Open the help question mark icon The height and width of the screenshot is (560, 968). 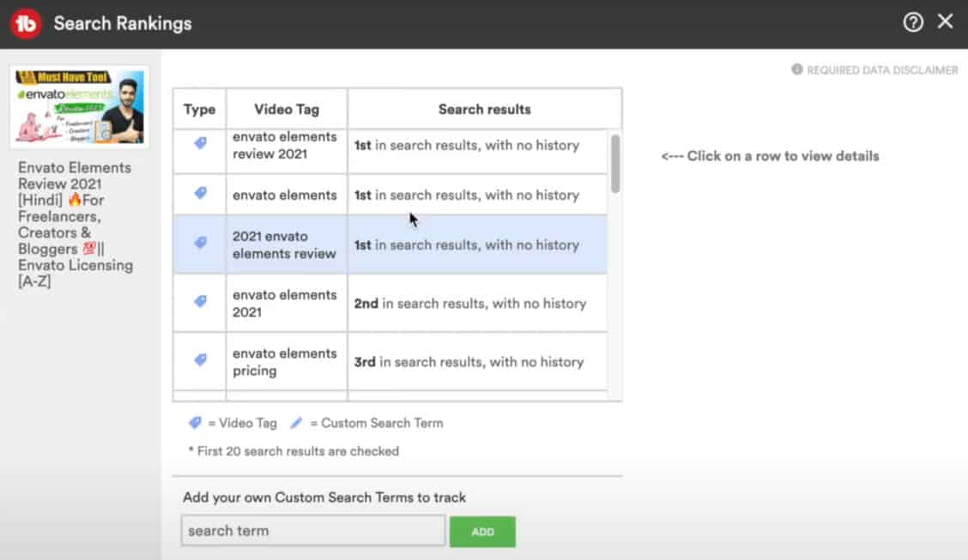click(x=913, y=23)
